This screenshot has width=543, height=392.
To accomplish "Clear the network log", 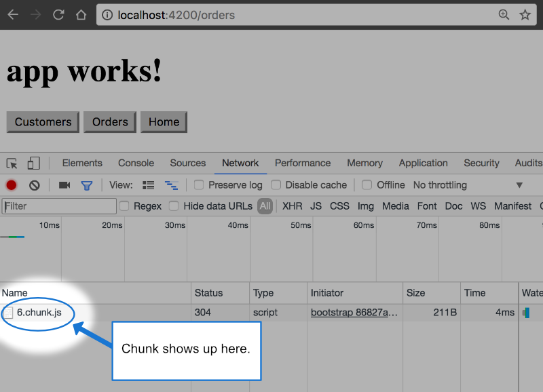I will (34, 185).
